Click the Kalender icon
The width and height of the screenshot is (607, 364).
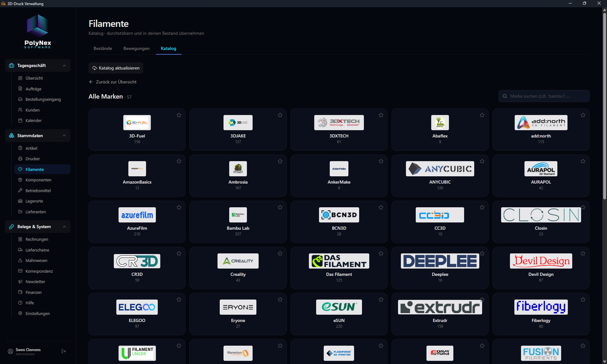tap(20, 121)
